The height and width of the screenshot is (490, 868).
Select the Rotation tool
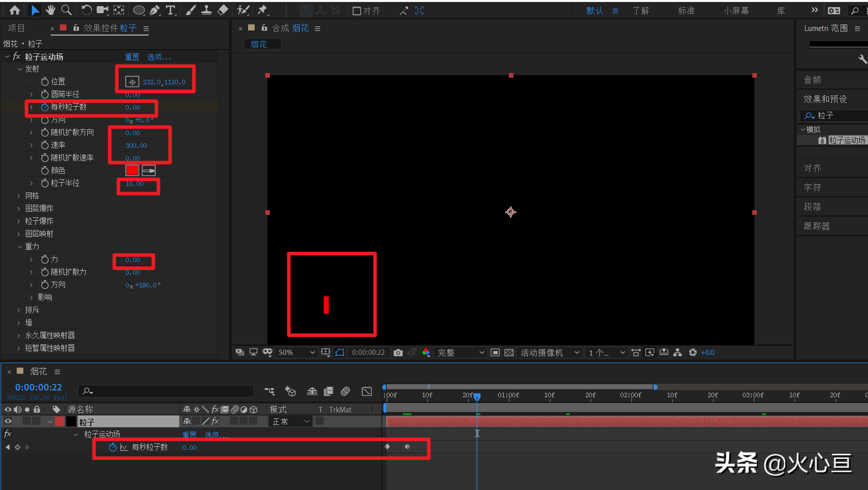click(87, 10)
